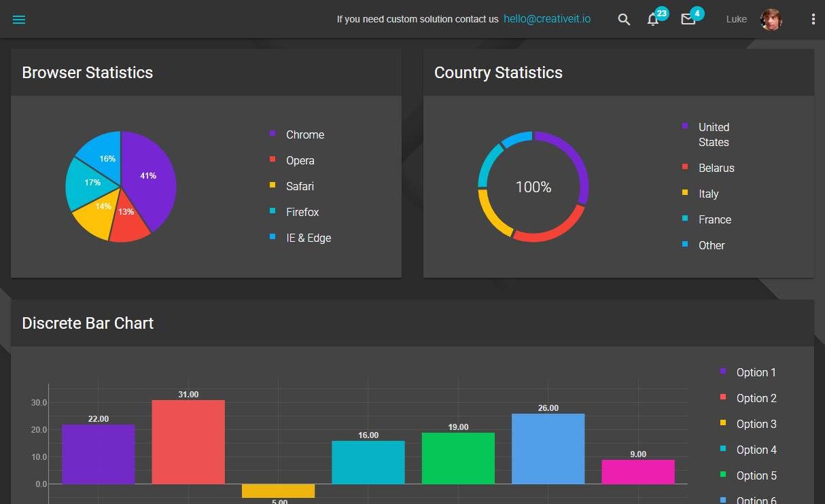Click the Country Statistics heading
825x504 pixels.
(499, 73)
